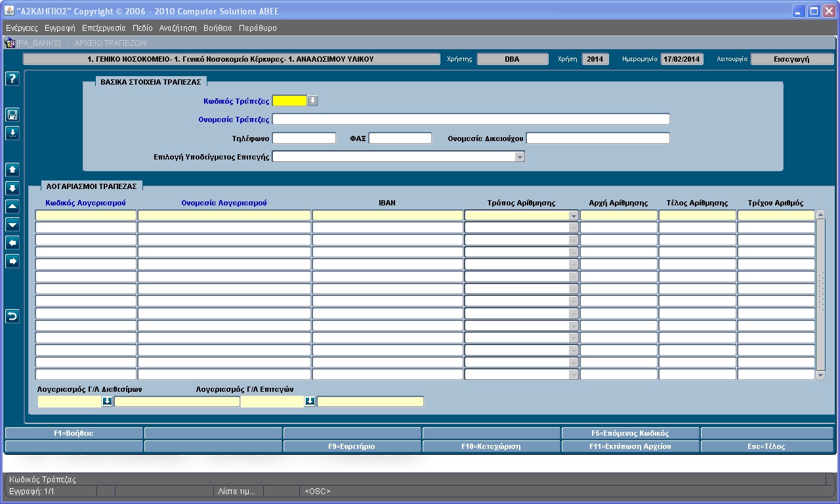The image size is (840, 504).
Task: Open lookup for Λογαριασμός Γ/Λ Διαθεσίμων
Action: 107,401
